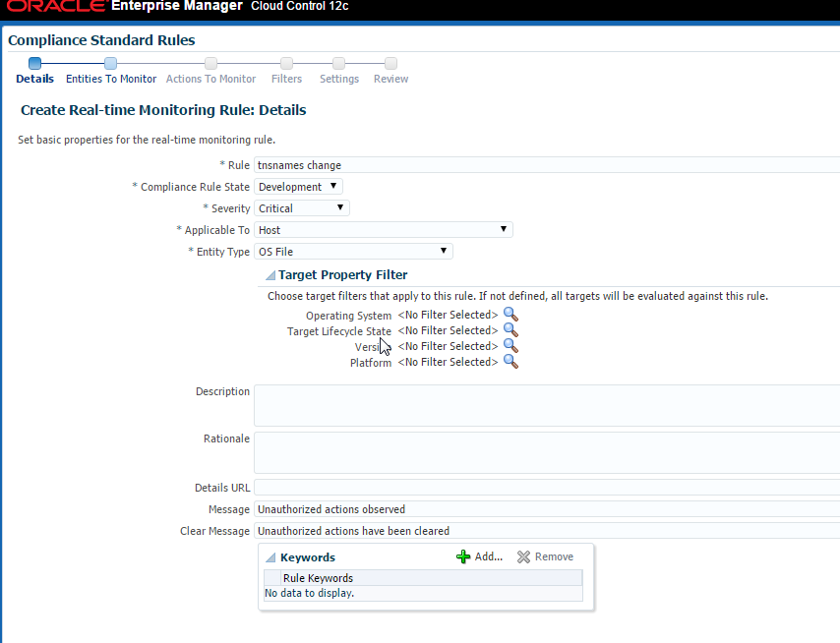The width and height of the screenshot is (840, 643).
Task: Click the green plus Add keyword icon
Action: [x=463, y=556]
